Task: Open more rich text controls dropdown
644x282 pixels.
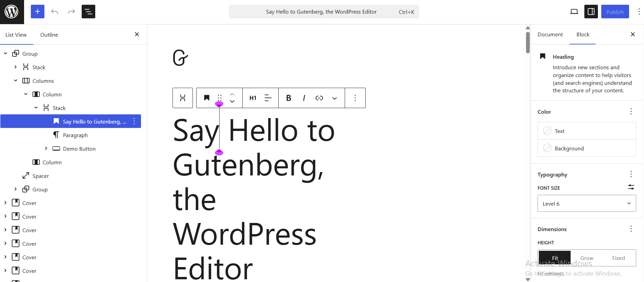Action: [335, 98]
